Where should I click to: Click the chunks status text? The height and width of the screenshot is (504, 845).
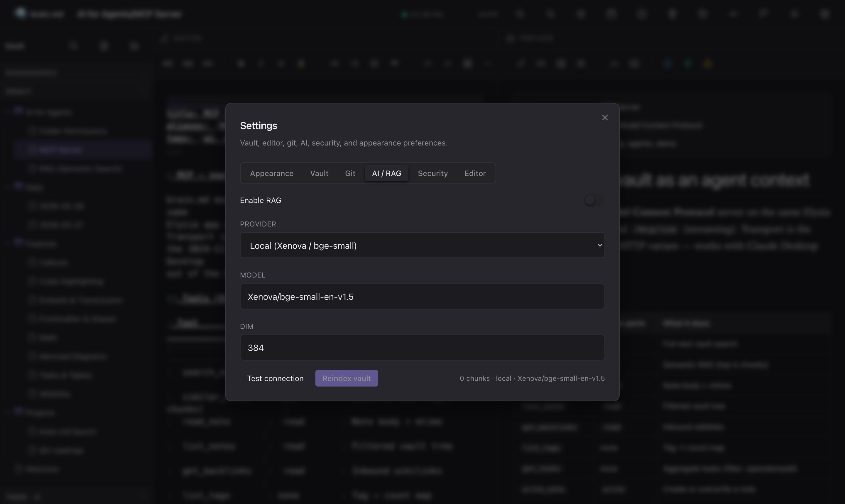[x=532, y=378]
